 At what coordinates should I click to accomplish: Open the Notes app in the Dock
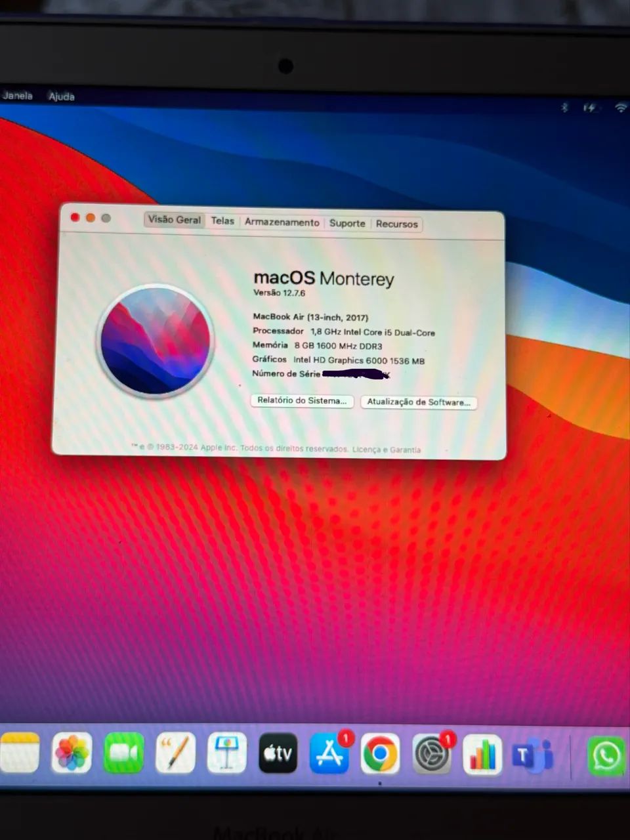(x=18, y=753)
